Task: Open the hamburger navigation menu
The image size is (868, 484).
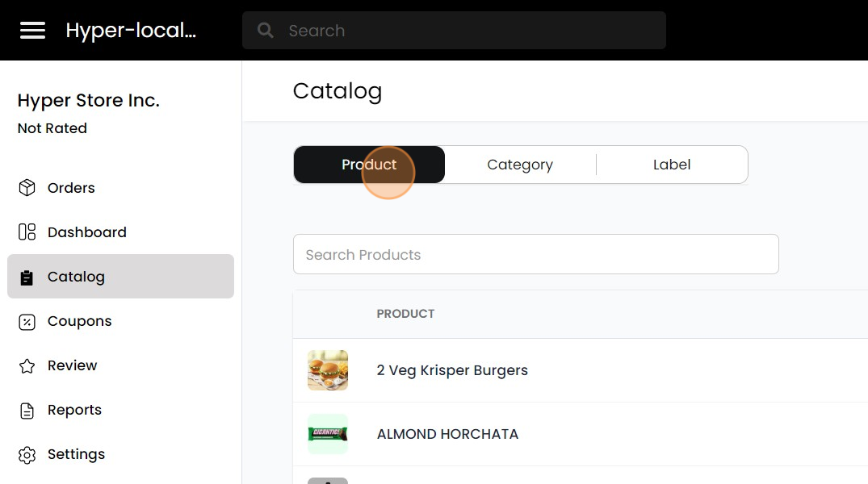Action: pyautogui.click(x=32, y=30)
